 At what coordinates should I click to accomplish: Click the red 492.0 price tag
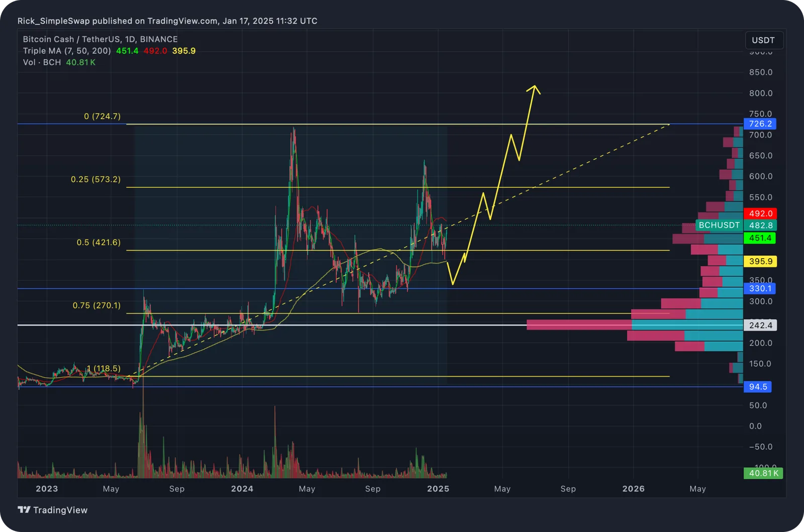click(x=760, y=214)
